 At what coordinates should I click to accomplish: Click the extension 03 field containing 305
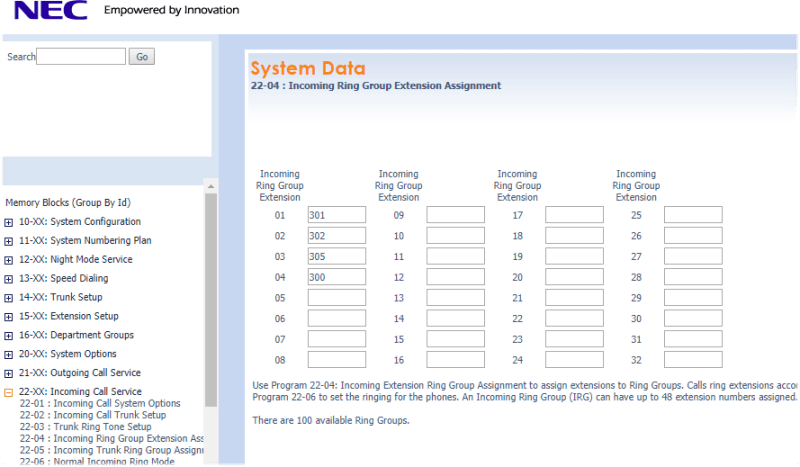coord(337,256)
